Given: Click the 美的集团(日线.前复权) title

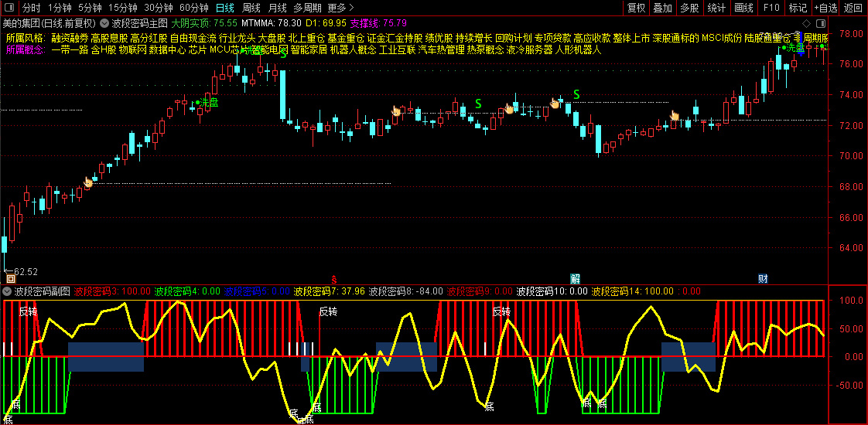Looking at the screenshot, I should (x=50, y=23).
